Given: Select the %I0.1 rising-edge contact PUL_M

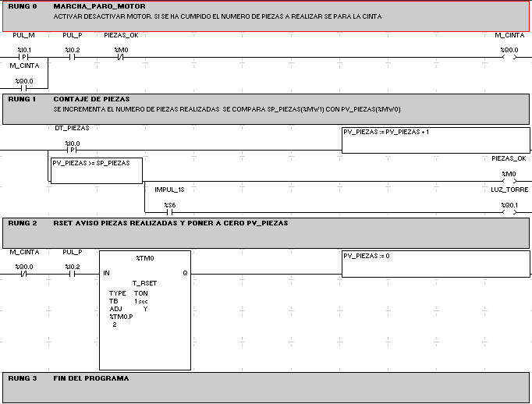Looking at the screenshot, I should [x=23, y=57].
